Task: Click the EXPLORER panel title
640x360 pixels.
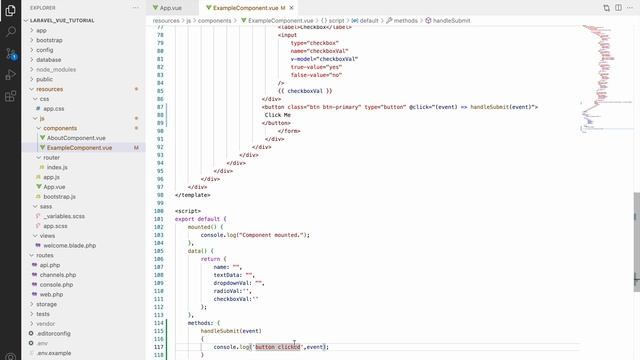Action: coord(42,8)
